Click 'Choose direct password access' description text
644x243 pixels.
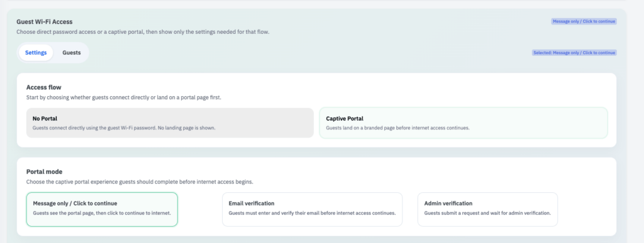coord(143,31)
